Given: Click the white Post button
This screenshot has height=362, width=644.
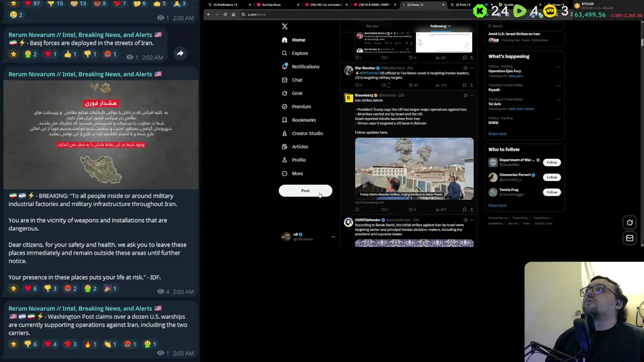Looking at the screenshot, I should pyautogui.click(x=305, y=191).
